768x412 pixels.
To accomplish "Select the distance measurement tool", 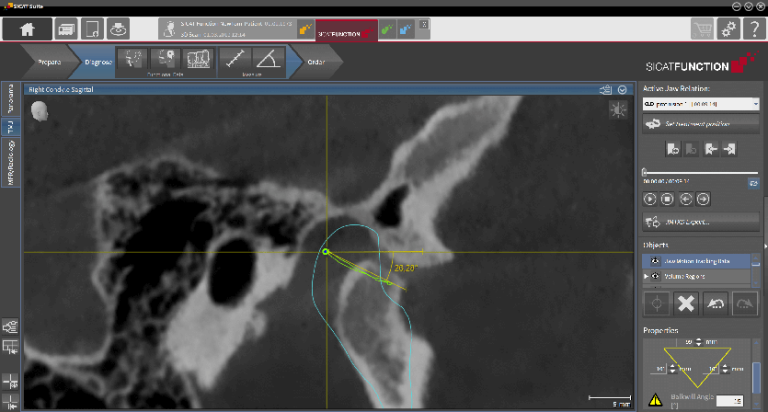I will [x=234, y=59].
